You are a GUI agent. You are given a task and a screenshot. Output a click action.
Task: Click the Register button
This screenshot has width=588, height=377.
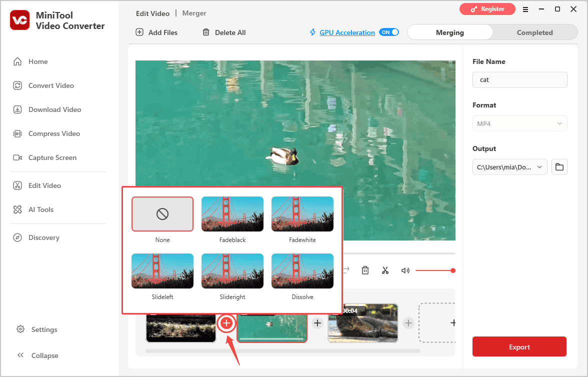(x=487, y=9)
